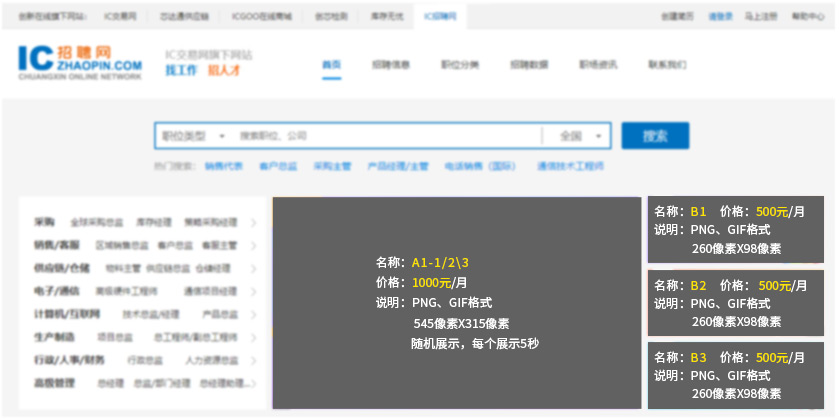Screen dimensions: 839x420
Task: Select the 供应链/仓储 category heading
Action: click(62, 268)
